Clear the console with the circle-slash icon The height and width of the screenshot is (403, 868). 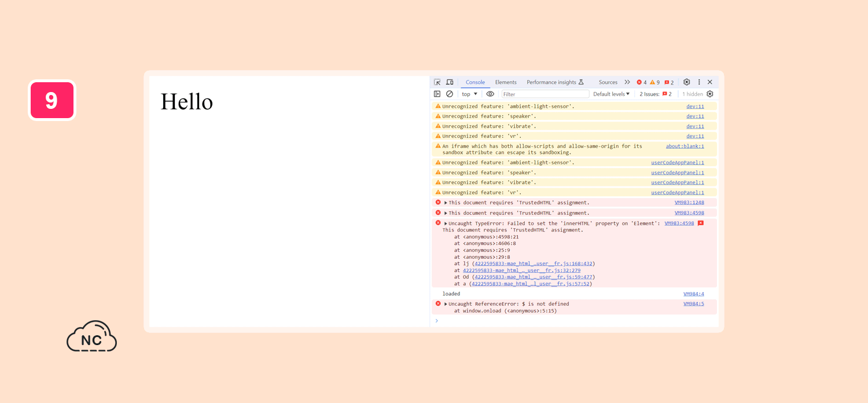coord(450,94)
